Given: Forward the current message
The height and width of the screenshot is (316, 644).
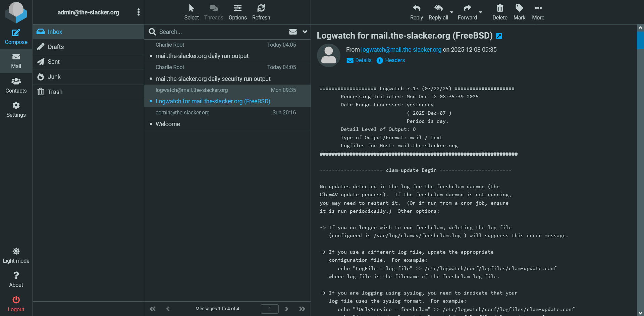Looking at the screenshot, I should tap(467, 11).
